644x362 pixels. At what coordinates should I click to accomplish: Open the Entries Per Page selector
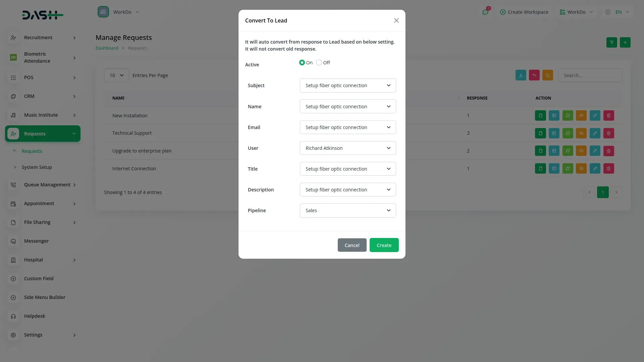116,75
